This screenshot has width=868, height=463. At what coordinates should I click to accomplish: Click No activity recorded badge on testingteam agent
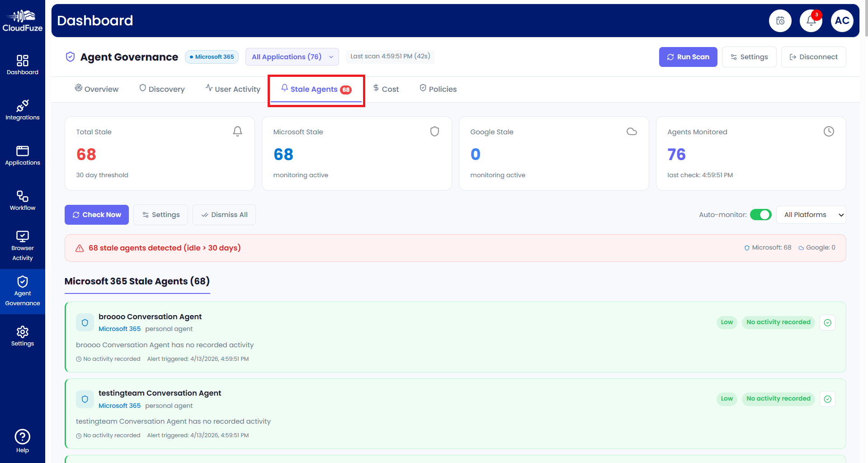pos(778,399)
